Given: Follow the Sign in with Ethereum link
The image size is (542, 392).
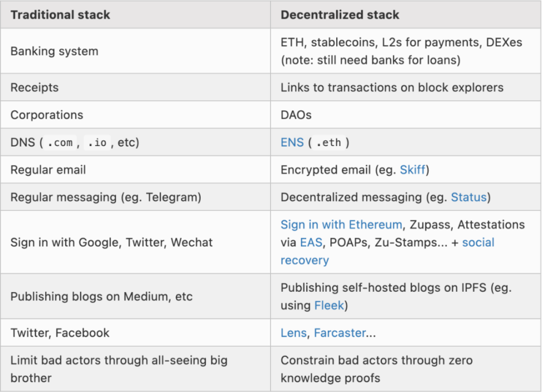Looking at the screenshot, I should 341,225.
